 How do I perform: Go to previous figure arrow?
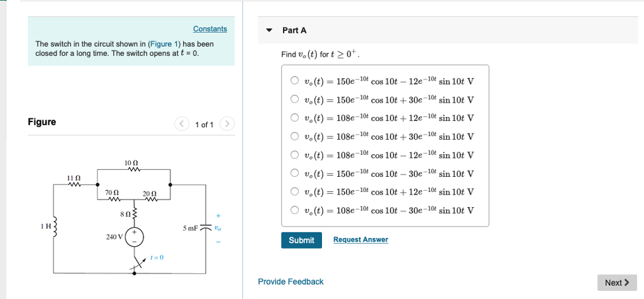pyautogui.click(x=182, y=124)
